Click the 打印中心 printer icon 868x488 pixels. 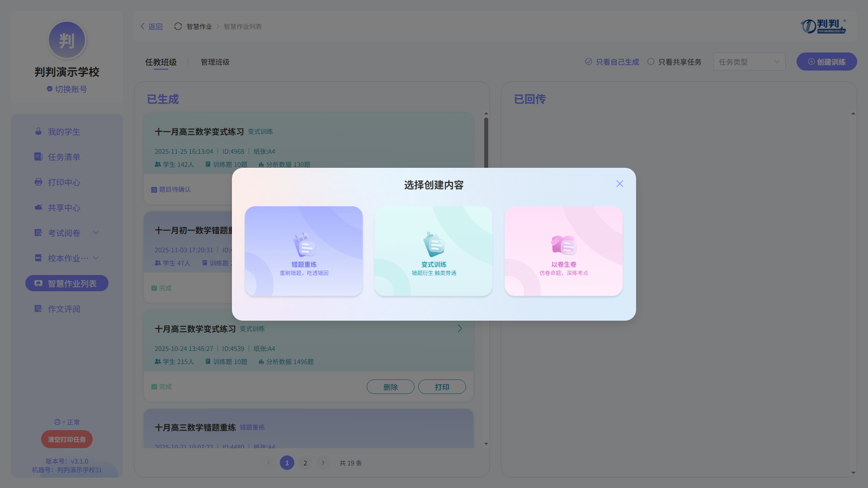(38, 182)
